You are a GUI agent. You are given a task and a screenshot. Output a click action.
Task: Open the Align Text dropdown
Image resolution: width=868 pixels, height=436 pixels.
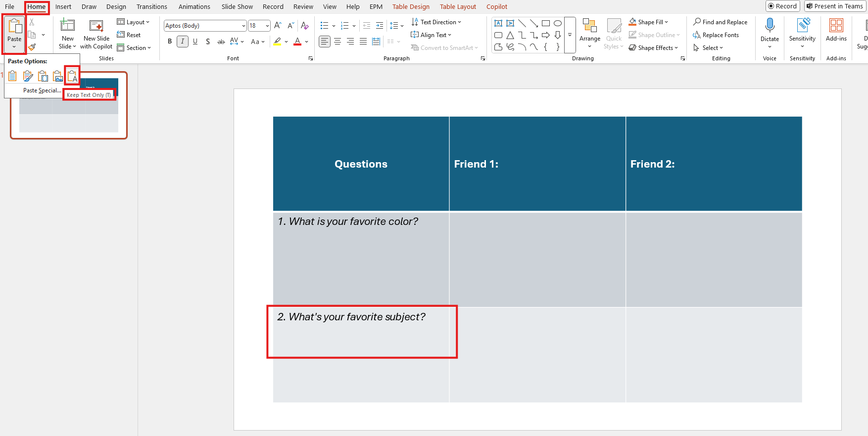coord(431,35)
